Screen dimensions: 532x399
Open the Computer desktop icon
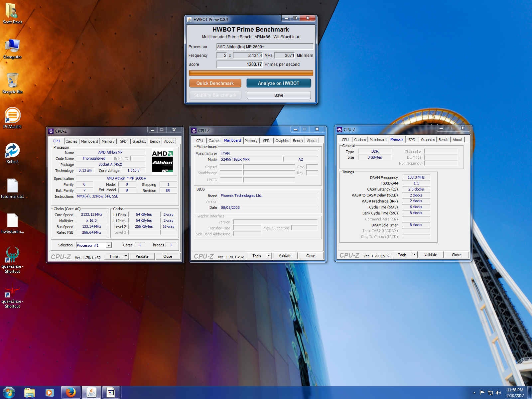pyautogui.click(x=13, y=49)
